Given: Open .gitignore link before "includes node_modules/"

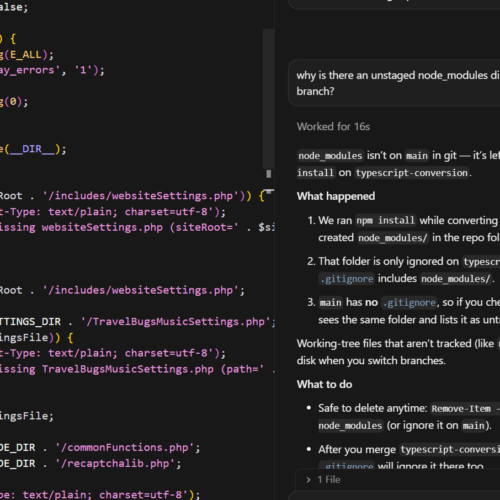Looking at the screenshot, I should [347, 279].
